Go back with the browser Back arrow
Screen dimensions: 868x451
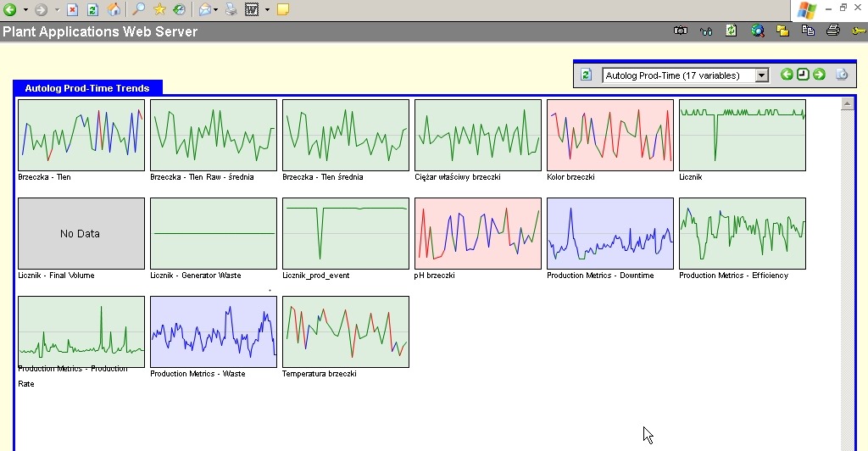10,9
